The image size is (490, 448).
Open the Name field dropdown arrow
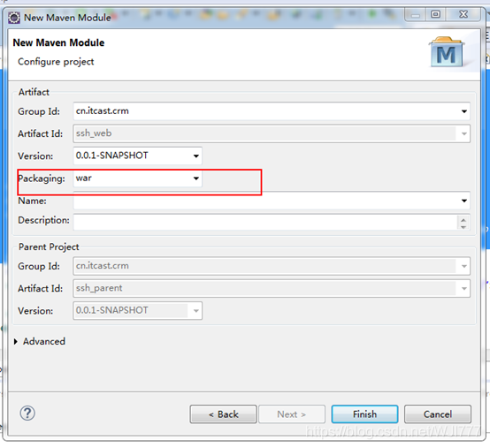click(464, 201)
